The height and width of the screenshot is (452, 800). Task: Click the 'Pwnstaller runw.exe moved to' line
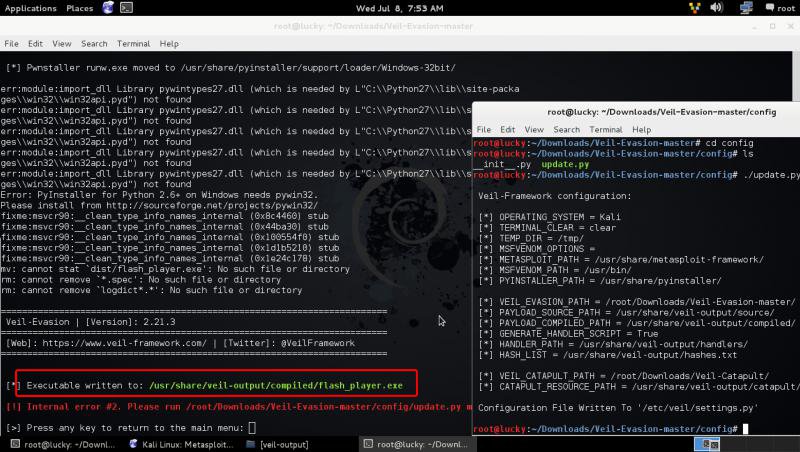point(231,67)
